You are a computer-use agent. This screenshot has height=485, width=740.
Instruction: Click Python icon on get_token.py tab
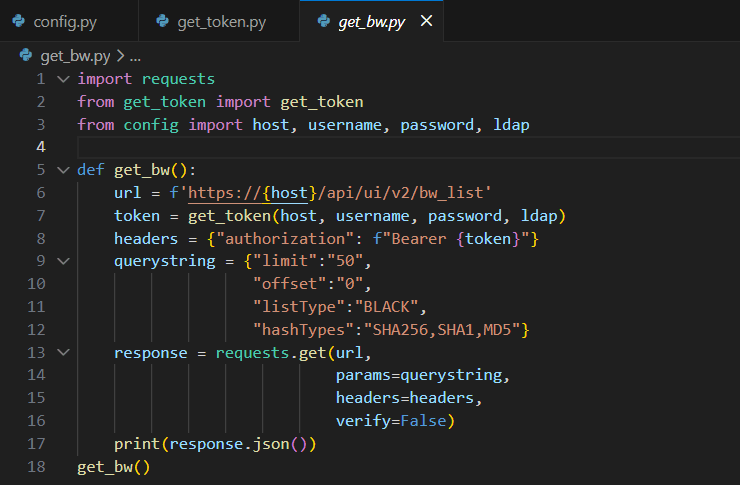(162, 21)
